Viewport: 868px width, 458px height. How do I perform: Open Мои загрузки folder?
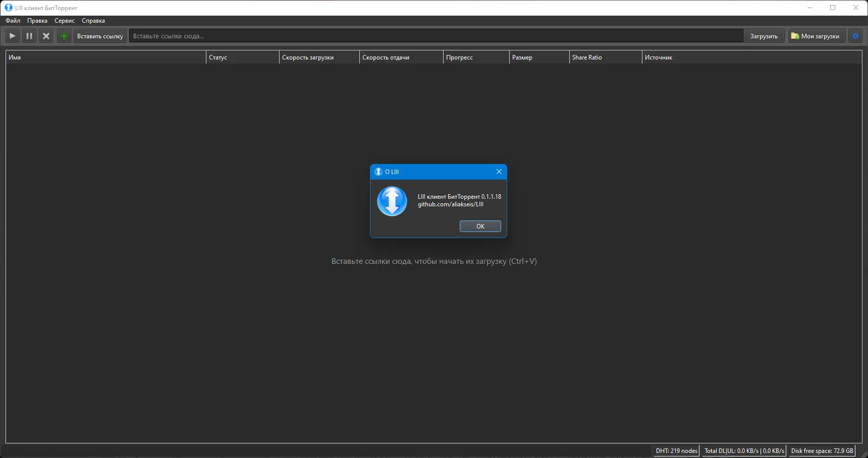pyautogui.click(x=816, y=36)
